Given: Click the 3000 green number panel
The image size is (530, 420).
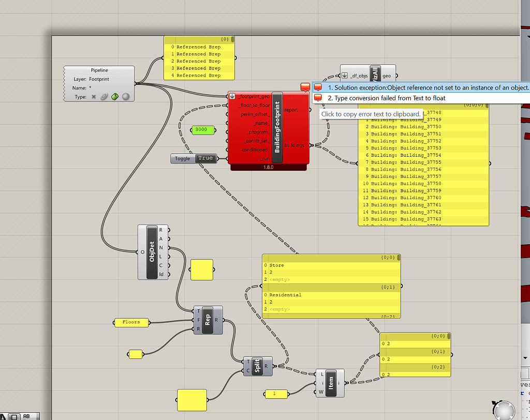Looking at the screenshot, I should point(203,130).
